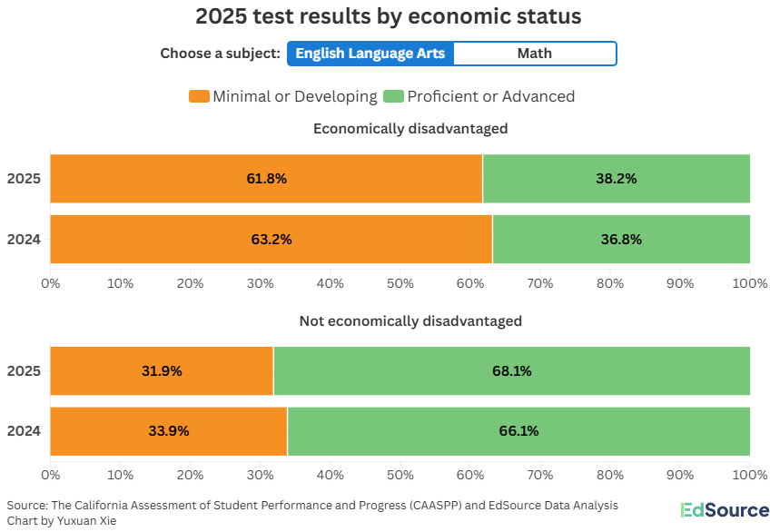Click the chart title about 2025 test results
This screenshot has width=770, height=532.
pos(389,16)
